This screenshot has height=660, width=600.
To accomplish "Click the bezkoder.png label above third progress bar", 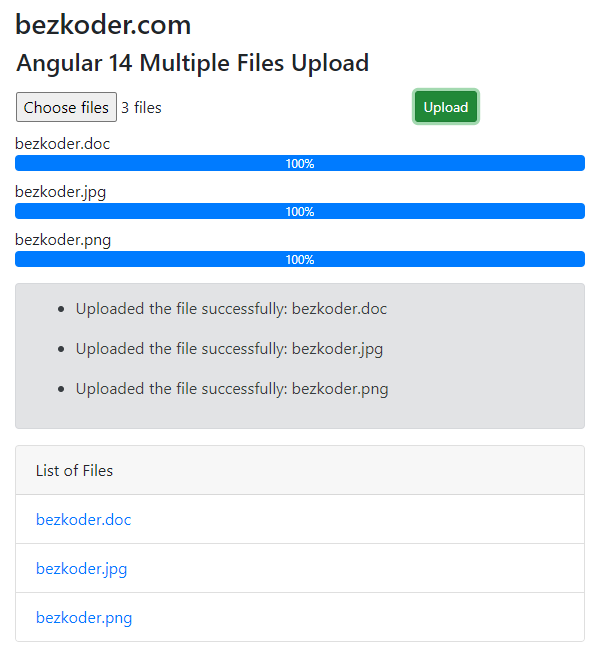I will click(x=63, y=240).
